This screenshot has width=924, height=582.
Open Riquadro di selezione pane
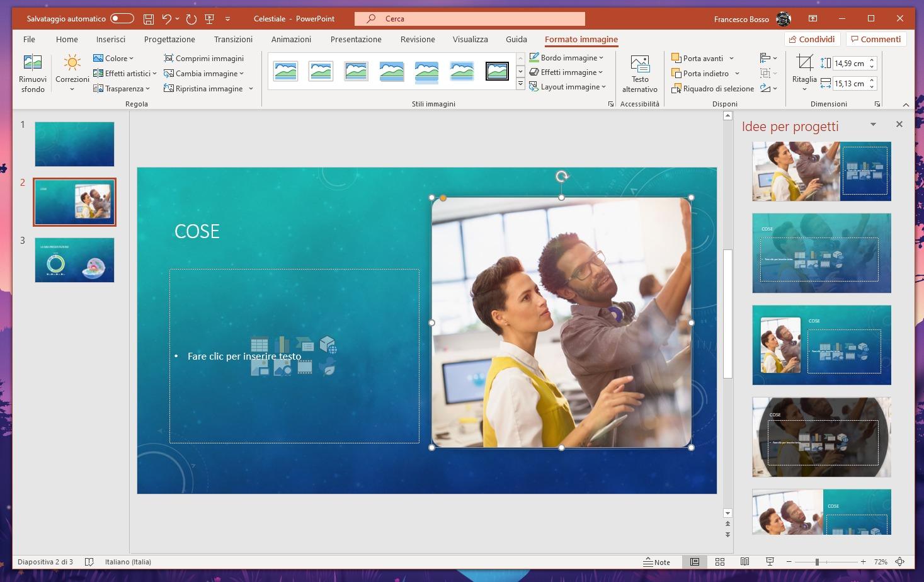(x=713, y=89)
